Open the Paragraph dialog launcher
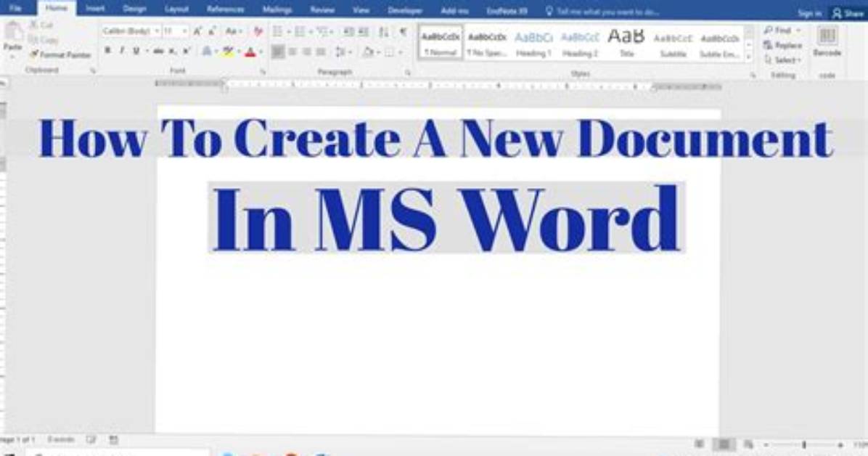The height and width of the screenshot is (456, 868). click(408, 73)
